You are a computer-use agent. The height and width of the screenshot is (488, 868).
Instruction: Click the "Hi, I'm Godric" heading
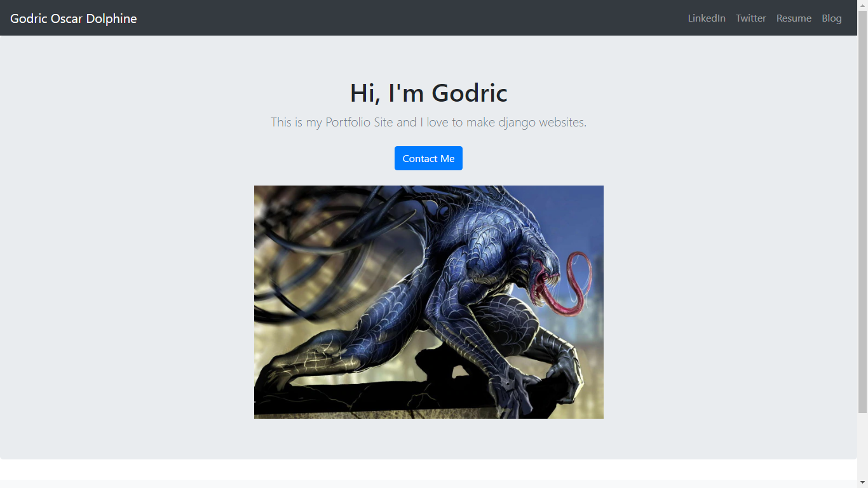point(429,93)
